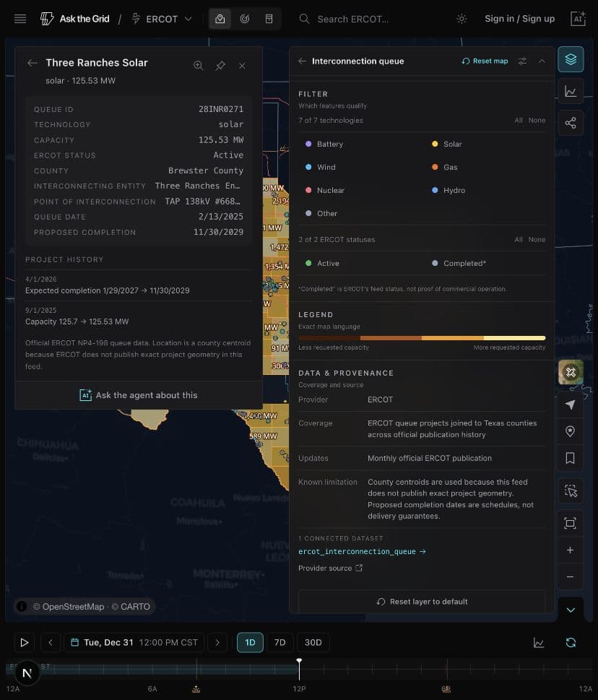This screenshot has height=700, width=598.
Task: Step to next time period
Action: (x=217, y=642)
